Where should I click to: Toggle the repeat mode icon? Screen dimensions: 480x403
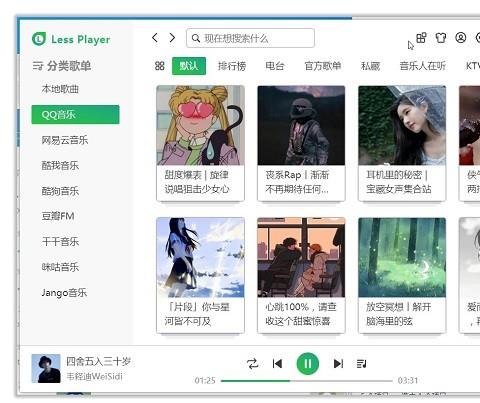[252, 363]
